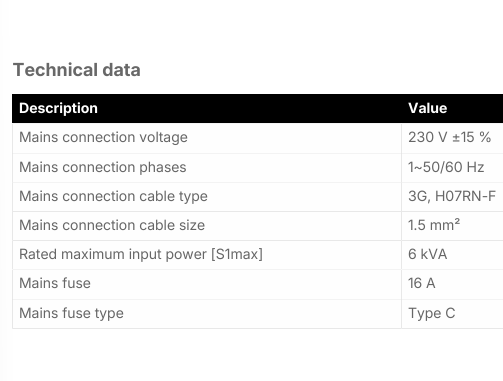Click the word data in heading
The image size is (503, 381).
point(121,70)
